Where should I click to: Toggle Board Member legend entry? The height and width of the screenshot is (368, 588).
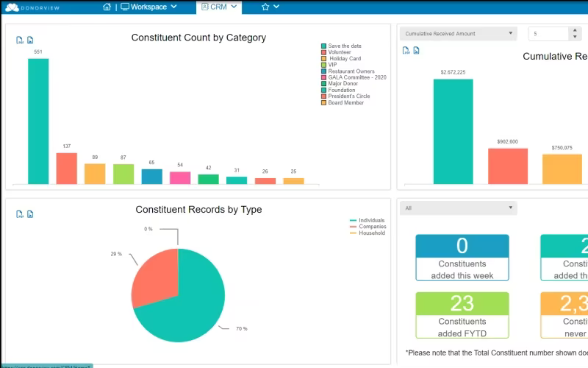343,102
